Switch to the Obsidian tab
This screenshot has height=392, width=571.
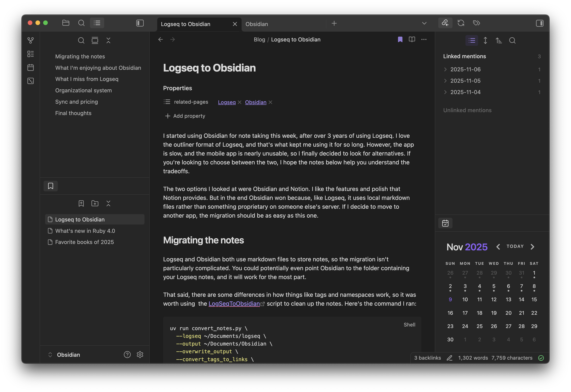tap(257, 24)
